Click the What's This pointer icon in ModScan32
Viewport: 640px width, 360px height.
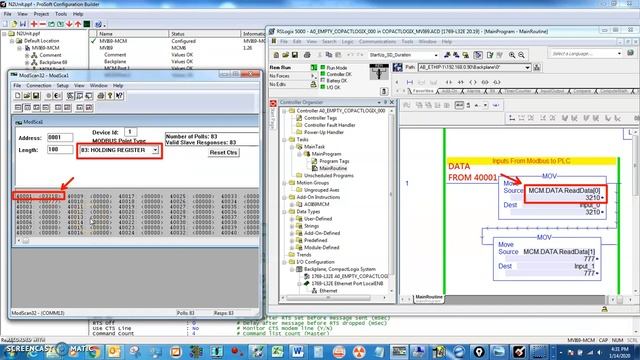click(x=119, y=96)
